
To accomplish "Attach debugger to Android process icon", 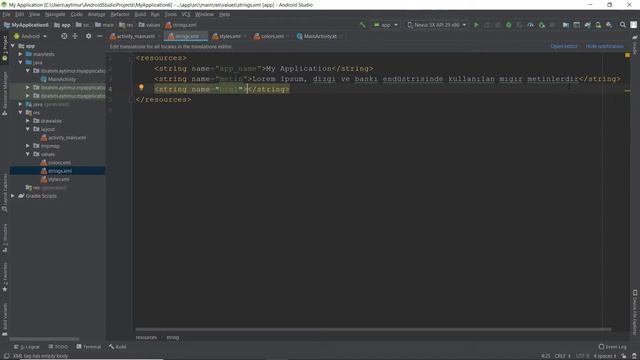I will (x=542, y=25).
